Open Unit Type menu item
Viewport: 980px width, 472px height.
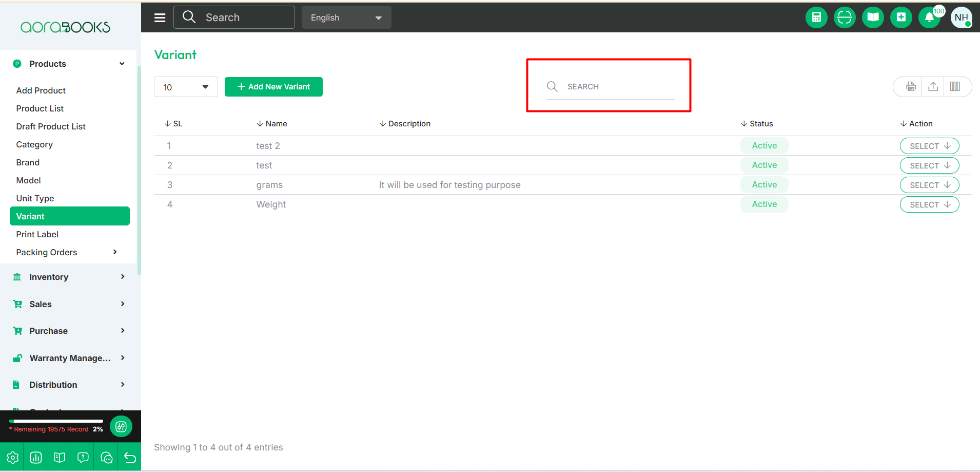point(35,198)
